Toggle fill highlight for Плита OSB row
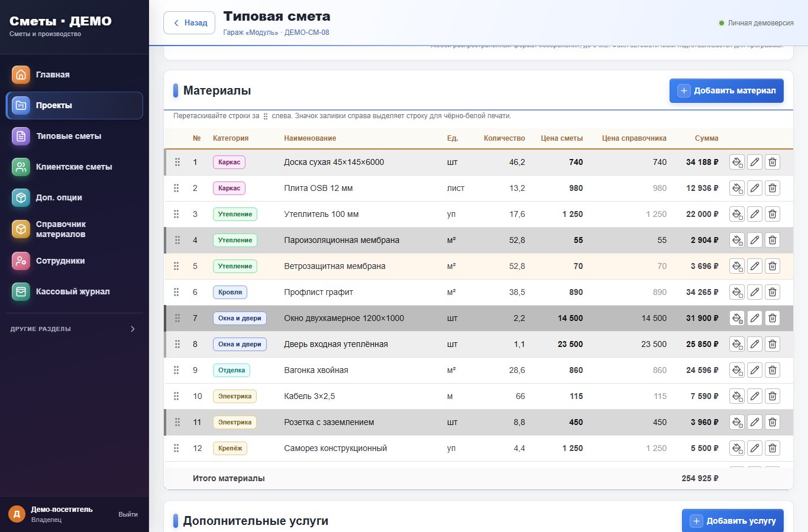The width and height of the screenshot is (808, 532). 737,188
